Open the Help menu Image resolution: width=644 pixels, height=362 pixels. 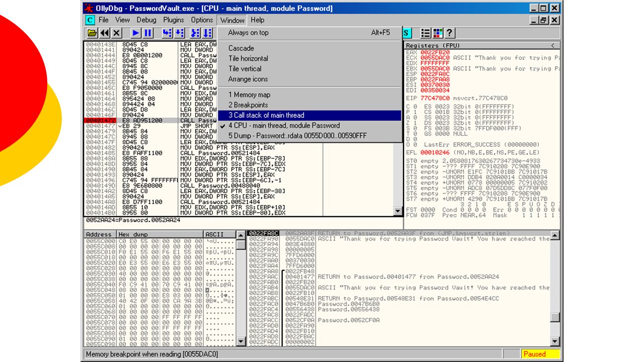[x=257, y=20]
